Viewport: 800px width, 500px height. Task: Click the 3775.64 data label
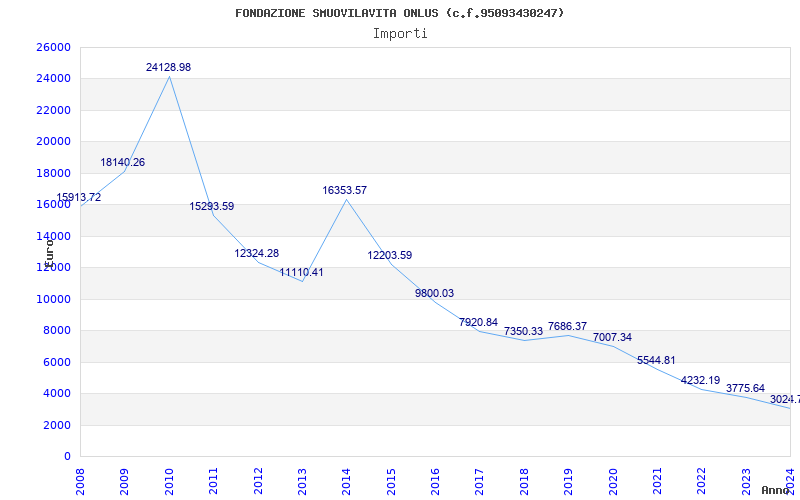(745, 388)
